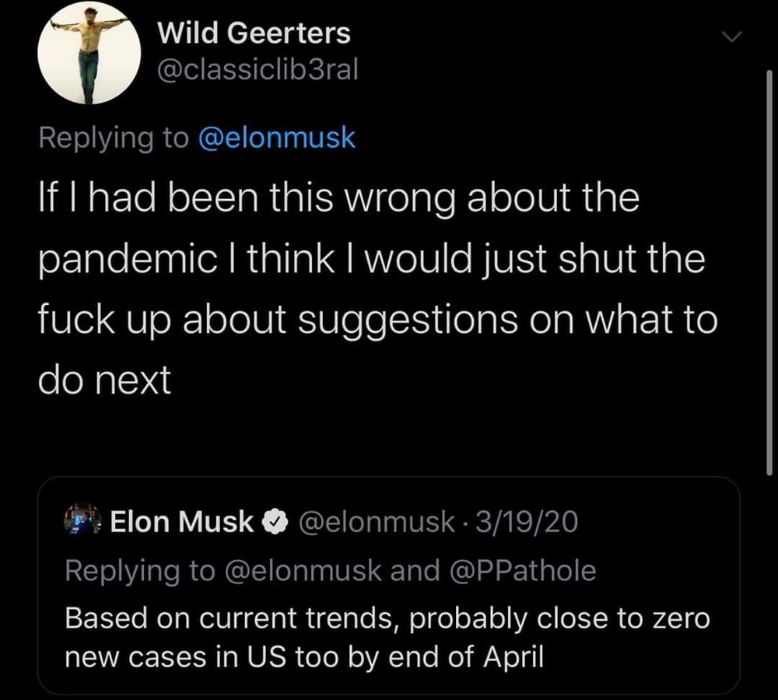
Task: Click the gray @elonmusk handle beside the date
Action: (x=377, y=522)
